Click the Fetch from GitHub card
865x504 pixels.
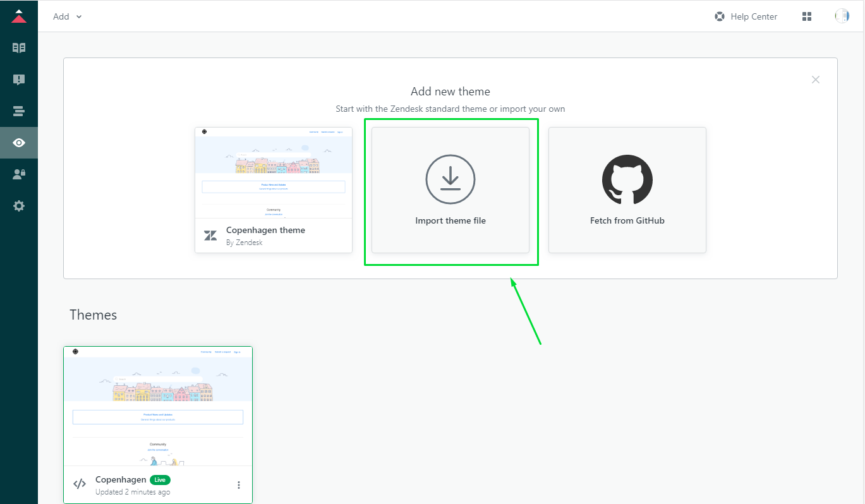[x=627, y=190]
